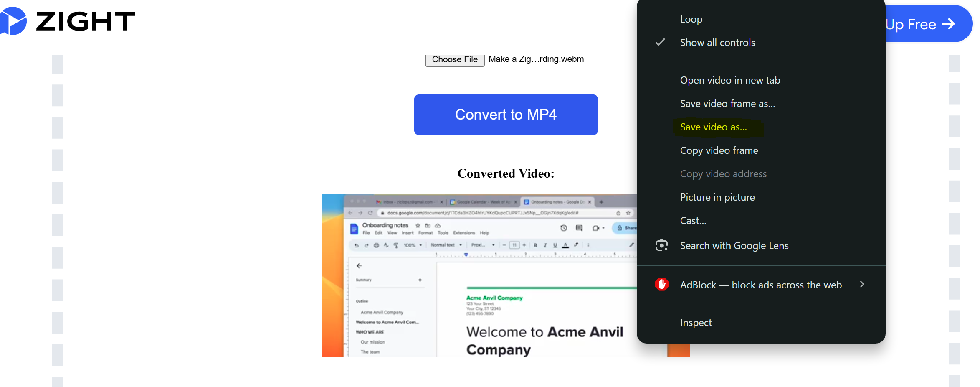Click Acme Anvil Company green title in video
This screenshot has width=980, height=387.
point(494,298)
